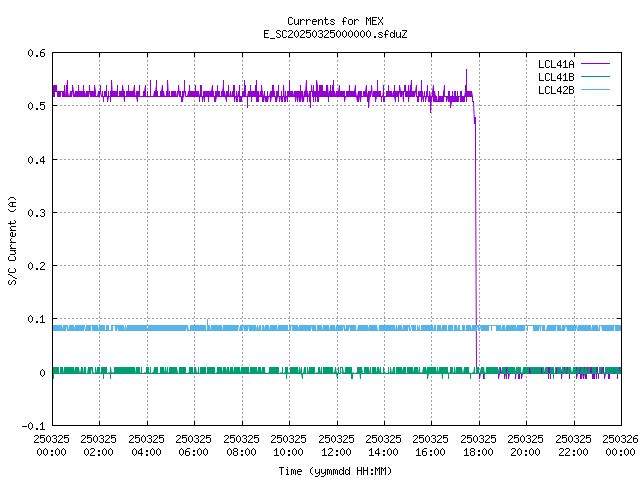Viewport: 640px width, 480px height.
Task: Click the vertical LCL41A drop-off line near 18:00
Action: pyautogui.click(x=476, y=245)
